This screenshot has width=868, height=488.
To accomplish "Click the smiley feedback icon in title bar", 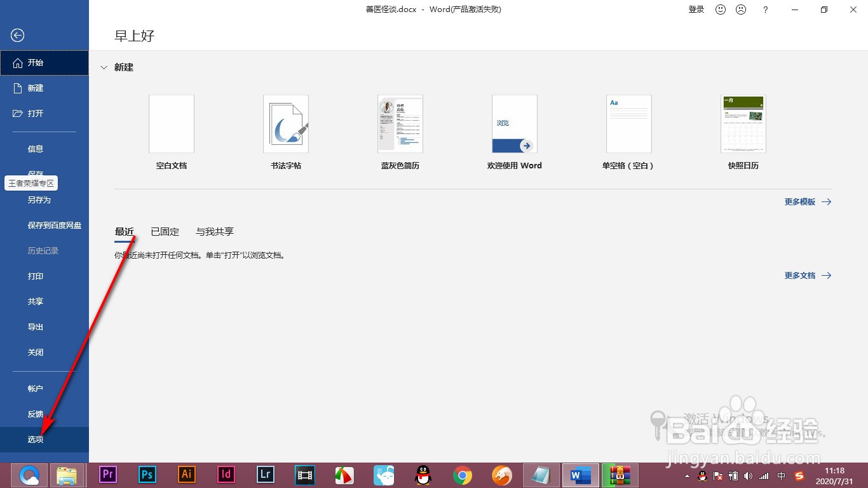I will coord(719,10).
